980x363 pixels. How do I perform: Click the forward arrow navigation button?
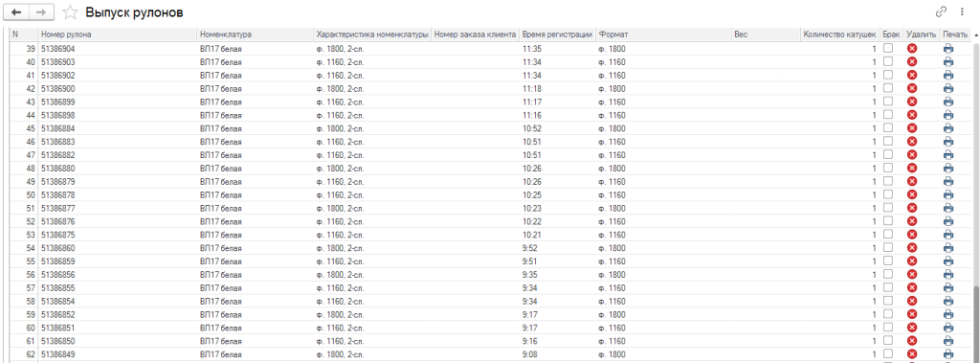click(41, 11)
